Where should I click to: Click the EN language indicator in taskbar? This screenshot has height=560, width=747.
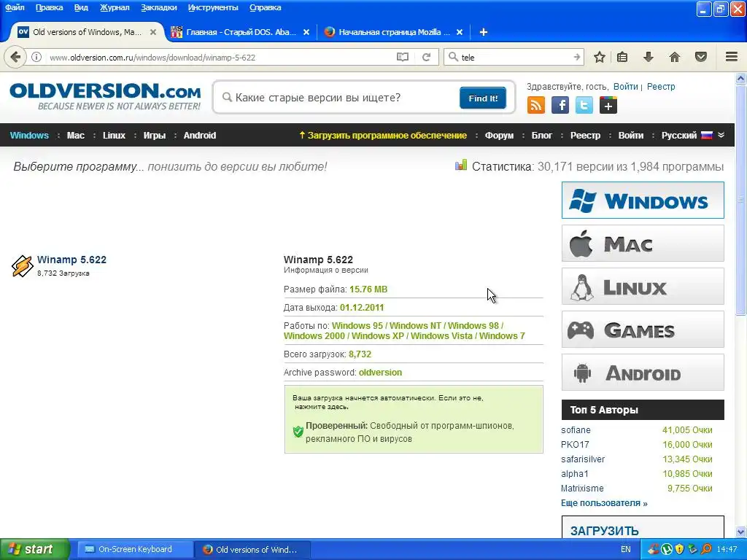coord(625,549)
